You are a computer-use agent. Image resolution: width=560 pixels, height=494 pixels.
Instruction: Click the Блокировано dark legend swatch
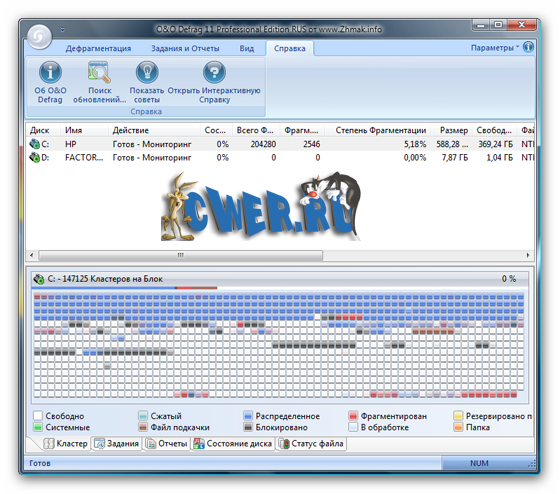(248, 427)
